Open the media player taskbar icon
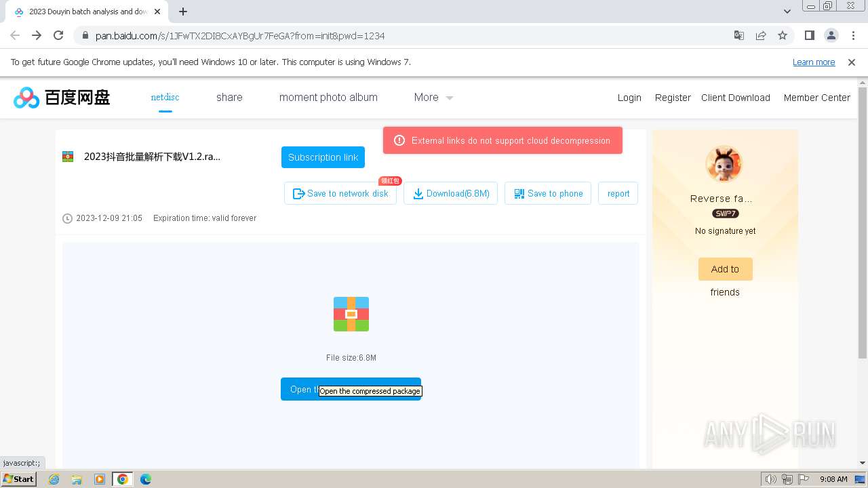868x488 pixels. click(x=100, y=479)
